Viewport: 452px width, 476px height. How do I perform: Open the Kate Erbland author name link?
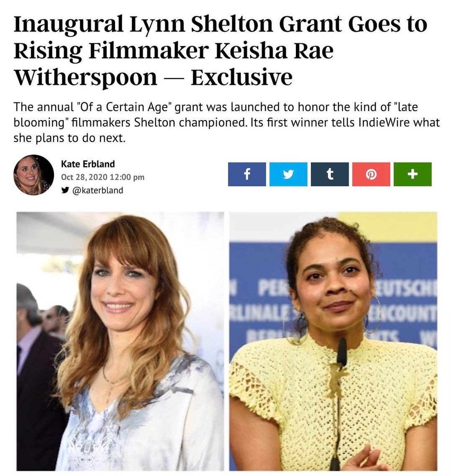pyautogui.click(x=88, y=164)
